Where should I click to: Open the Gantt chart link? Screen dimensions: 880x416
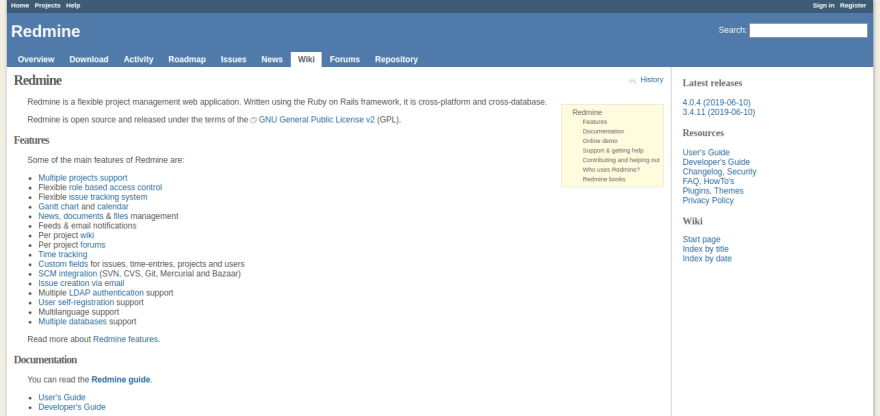point(58,207)
